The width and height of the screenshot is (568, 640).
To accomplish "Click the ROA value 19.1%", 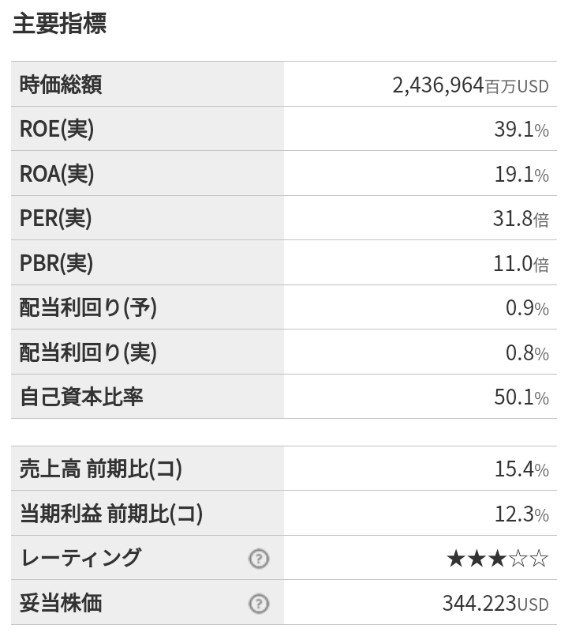I will (521, 174).
